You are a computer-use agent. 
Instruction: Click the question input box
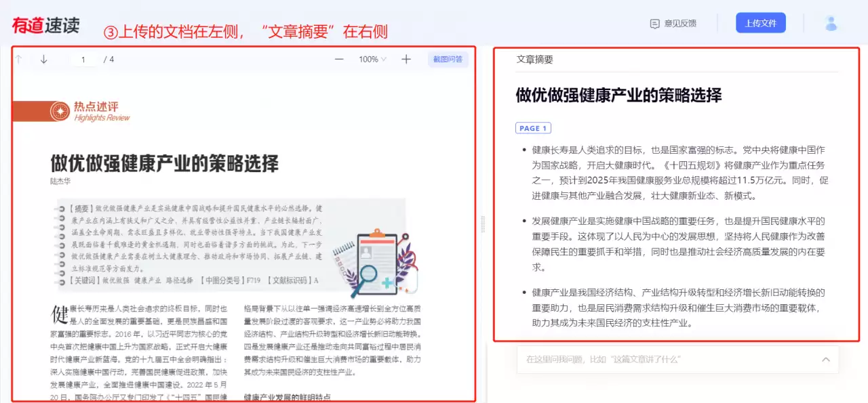point(677,360)
